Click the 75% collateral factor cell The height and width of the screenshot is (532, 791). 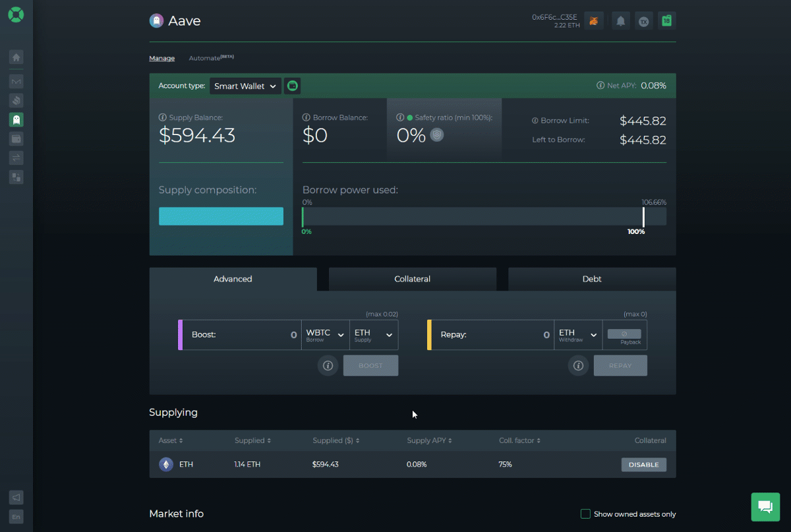506,465
